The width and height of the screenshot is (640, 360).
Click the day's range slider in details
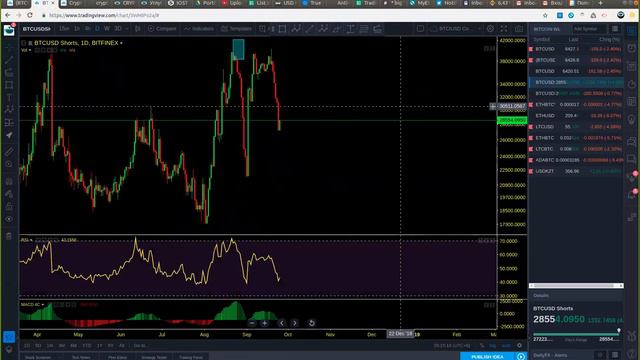point(576,334)
